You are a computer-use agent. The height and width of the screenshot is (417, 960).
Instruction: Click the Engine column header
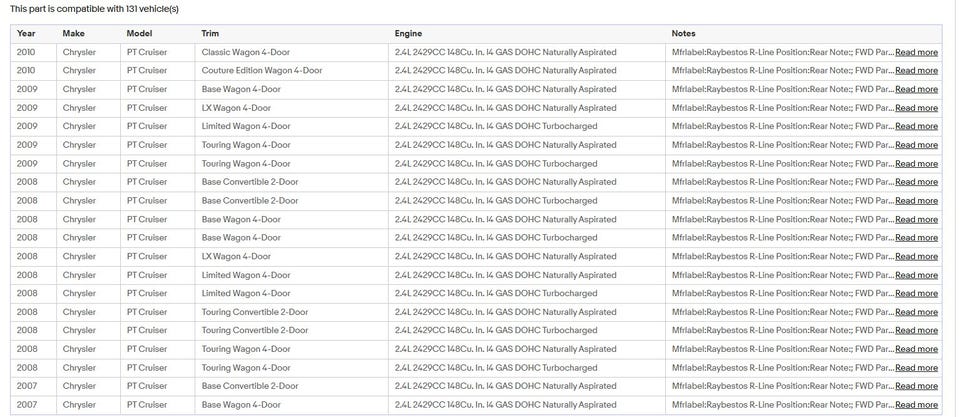point(409,34)
